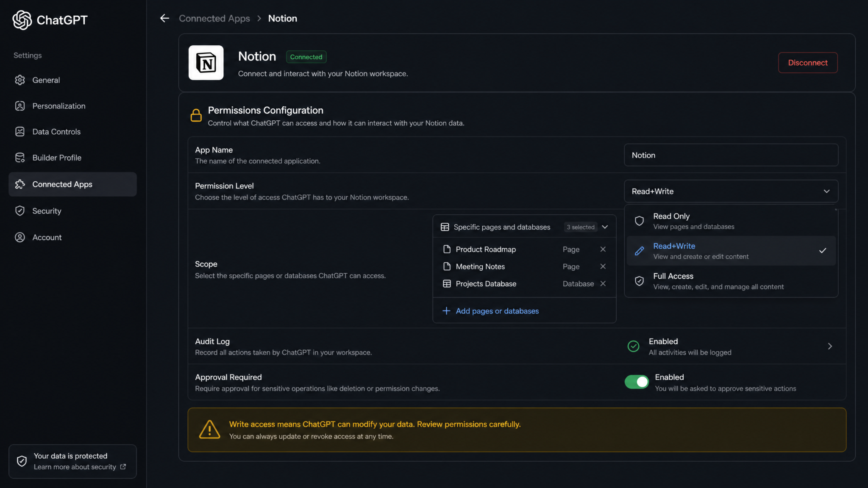The width and height of the screenshot is (868, 488).
Task: Click the General gear icon
Action: click(x=20, y=80)
